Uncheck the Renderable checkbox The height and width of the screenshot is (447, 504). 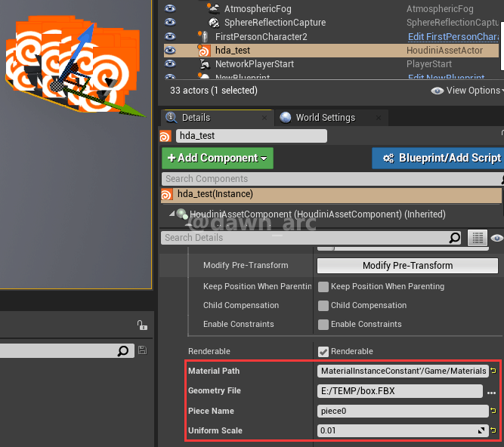click(x=323, y=352)
